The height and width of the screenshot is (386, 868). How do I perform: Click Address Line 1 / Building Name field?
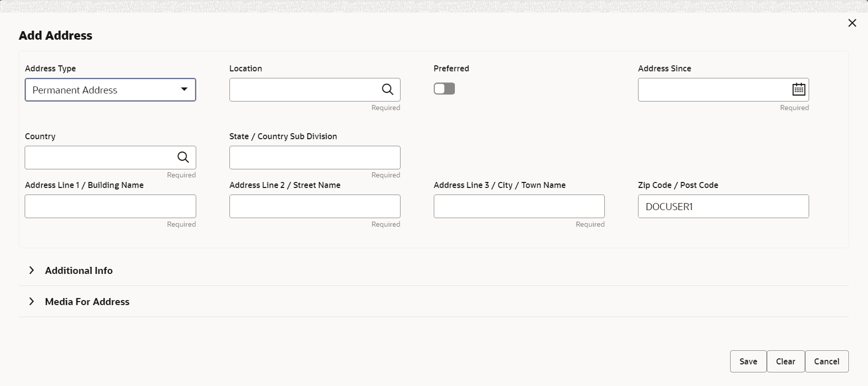tap(110, 206)
